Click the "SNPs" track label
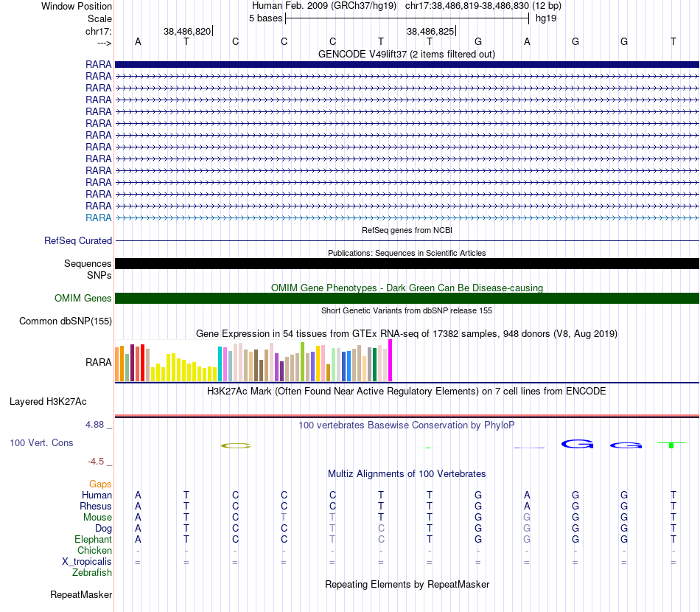Screen dimensions: 700x612 coord(99,275)
